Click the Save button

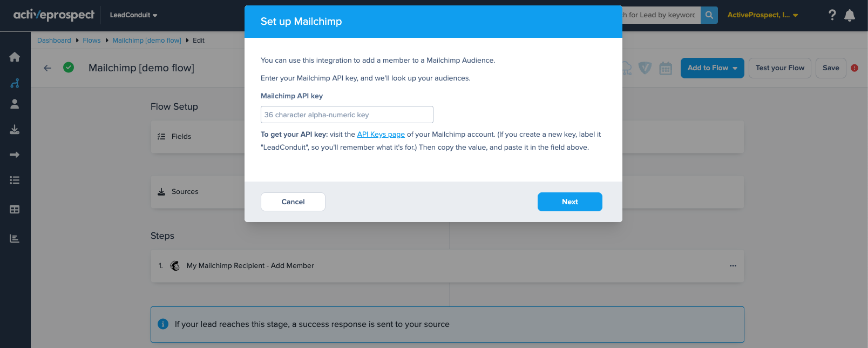pos(831,68)
